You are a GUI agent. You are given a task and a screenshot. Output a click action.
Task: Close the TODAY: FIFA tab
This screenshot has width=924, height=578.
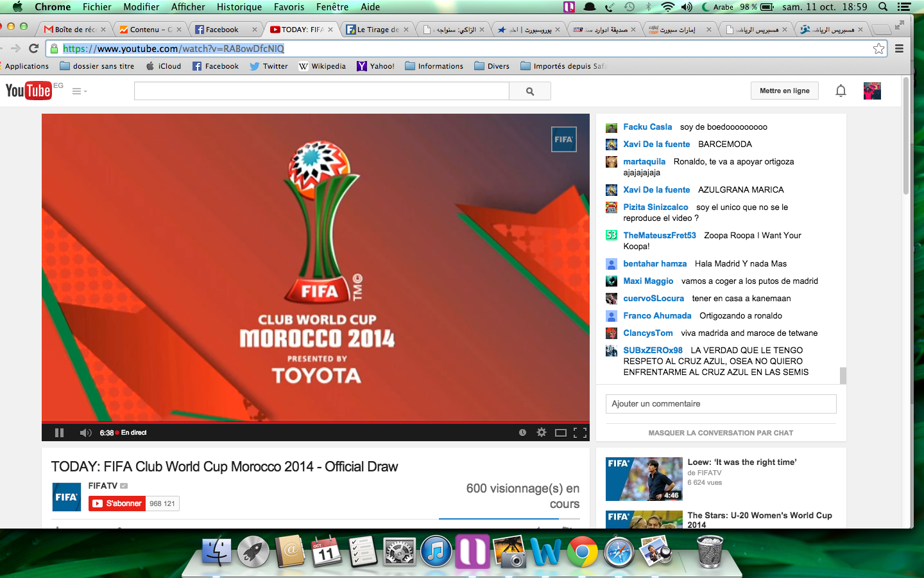(x=330, y=30)
